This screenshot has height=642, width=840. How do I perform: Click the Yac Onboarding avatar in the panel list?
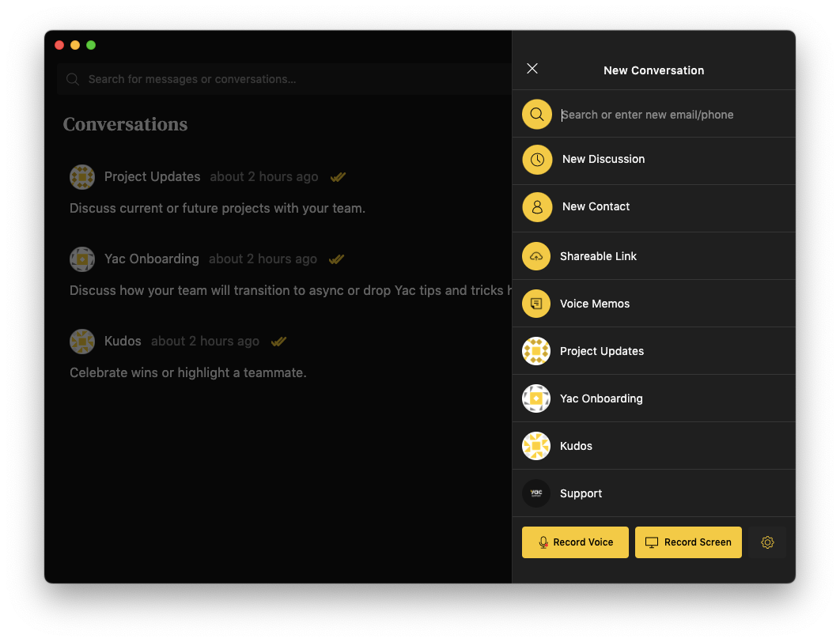pyautogui.click(x=535, y=398)
